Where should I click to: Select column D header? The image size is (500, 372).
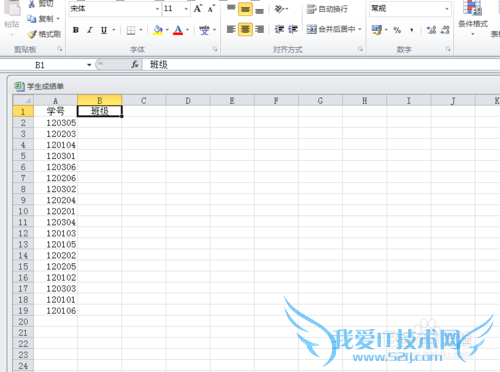(188, 100)
